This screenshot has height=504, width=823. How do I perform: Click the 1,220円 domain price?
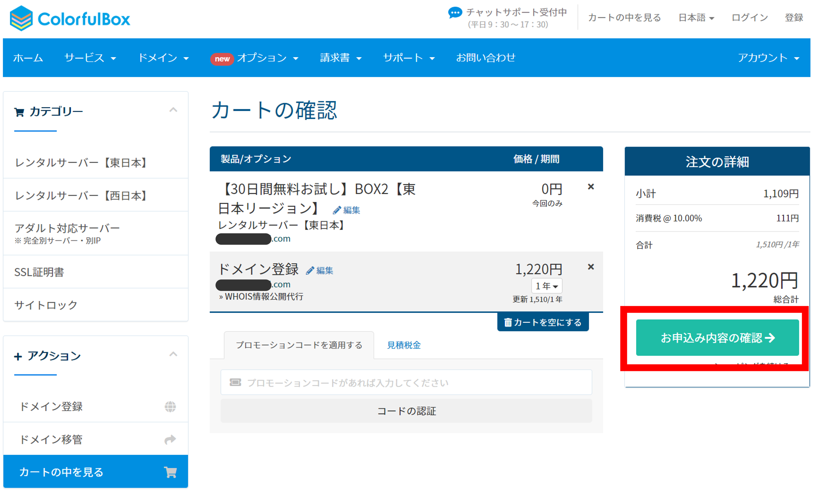coord(538,269)
